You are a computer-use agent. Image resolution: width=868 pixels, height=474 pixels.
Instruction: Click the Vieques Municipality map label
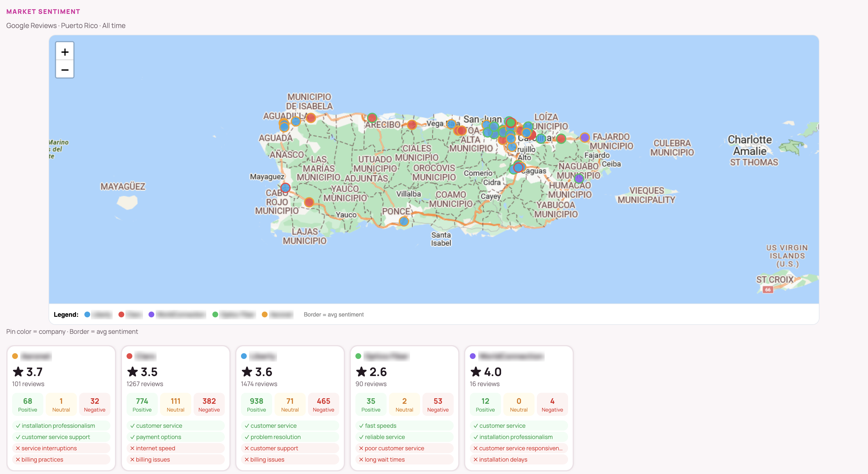(x=646, y=195)
